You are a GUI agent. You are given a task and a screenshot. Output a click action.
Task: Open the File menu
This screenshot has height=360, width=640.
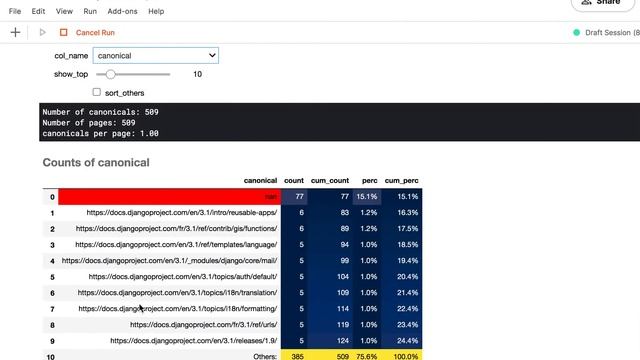(x=15, y=11)
